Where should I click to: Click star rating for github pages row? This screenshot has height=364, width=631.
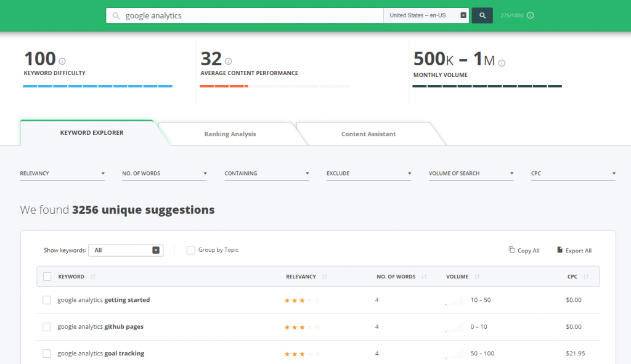point(302,328)
